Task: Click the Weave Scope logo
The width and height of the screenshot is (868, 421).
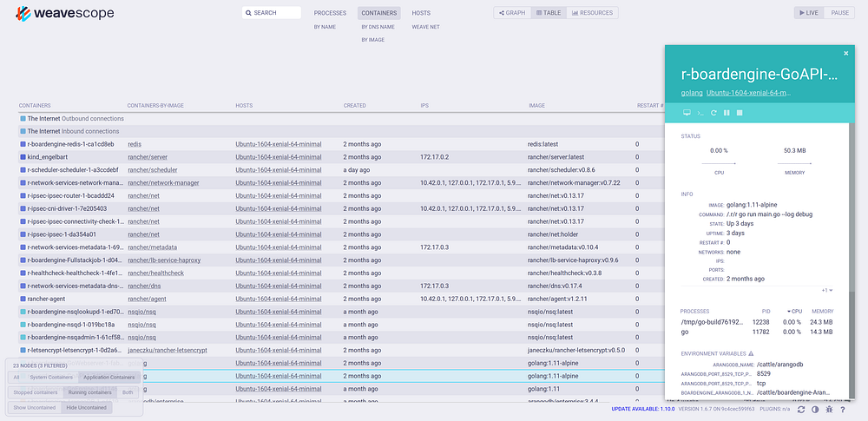Action: [x=64, y=13]
